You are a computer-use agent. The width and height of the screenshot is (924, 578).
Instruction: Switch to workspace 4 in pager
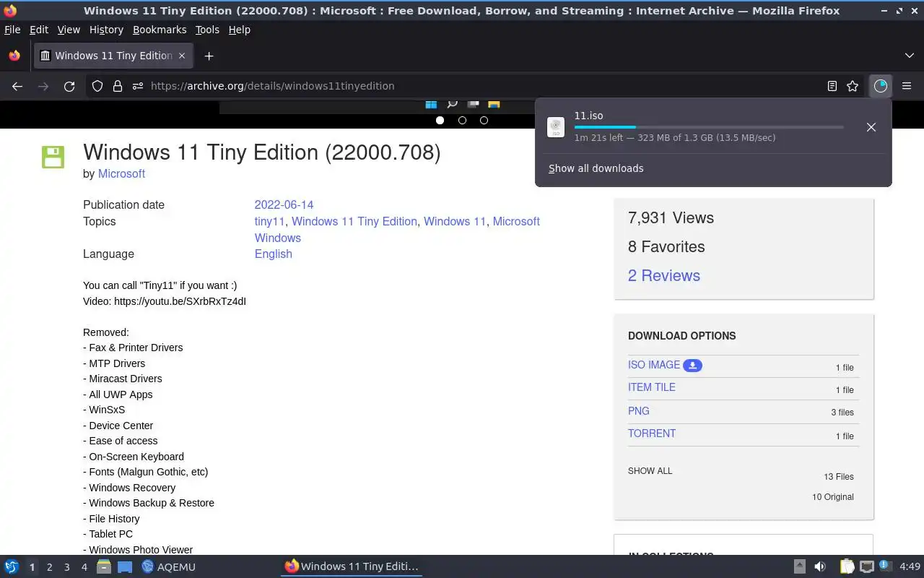pos(84,567)
